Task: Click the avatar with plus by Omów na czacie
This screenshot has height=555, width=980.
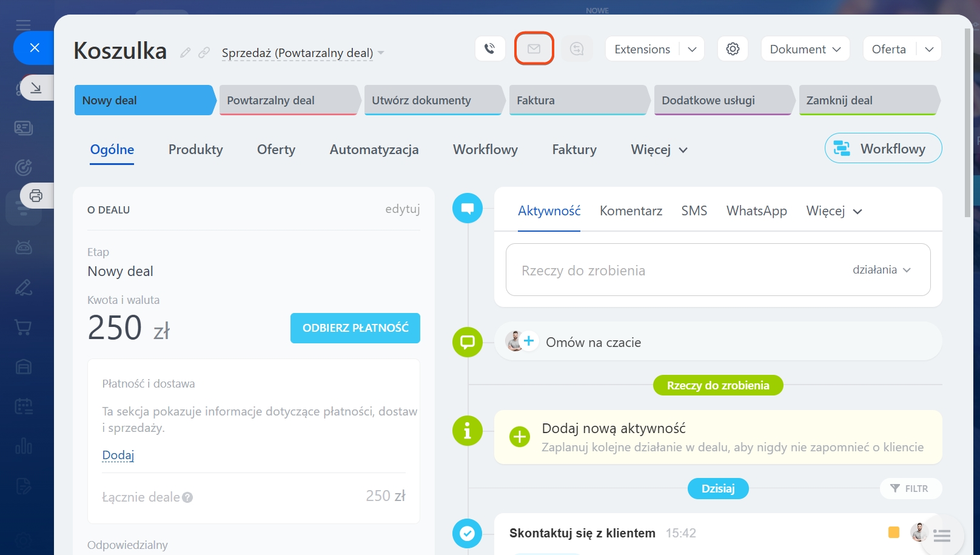Action: click(x=522, y=341)
